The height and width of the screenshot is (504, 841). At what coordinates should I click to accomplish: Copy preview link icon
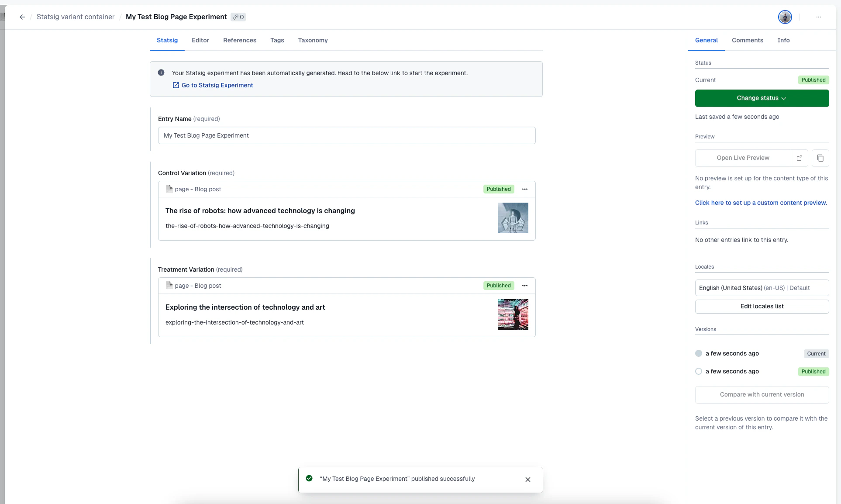[820, 158]
